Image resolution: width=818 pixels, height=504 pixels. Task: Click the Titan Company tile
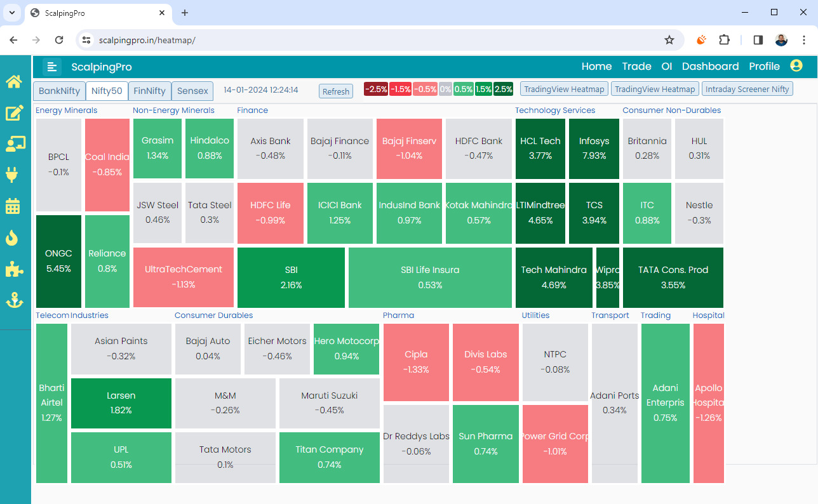(329, 457)
